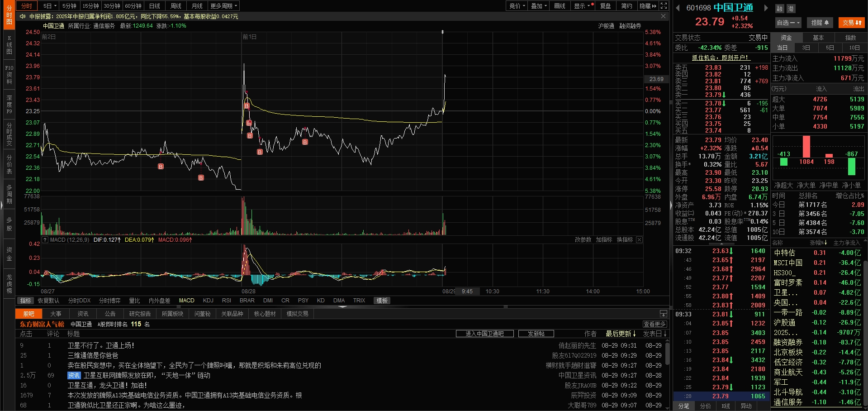Expand the 更多周期 dropdown
868x411 pixels.
(x=224, y=6)
